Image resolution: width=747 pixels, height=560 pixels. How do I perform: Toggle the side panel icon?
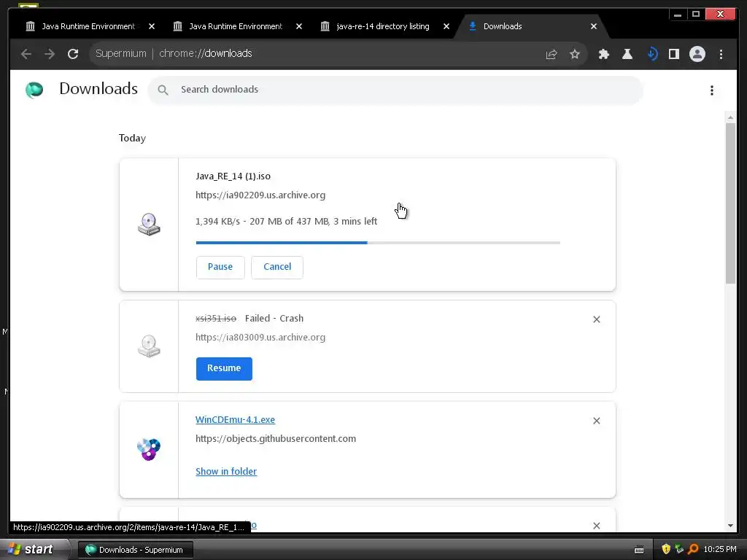tap(673, 54)
